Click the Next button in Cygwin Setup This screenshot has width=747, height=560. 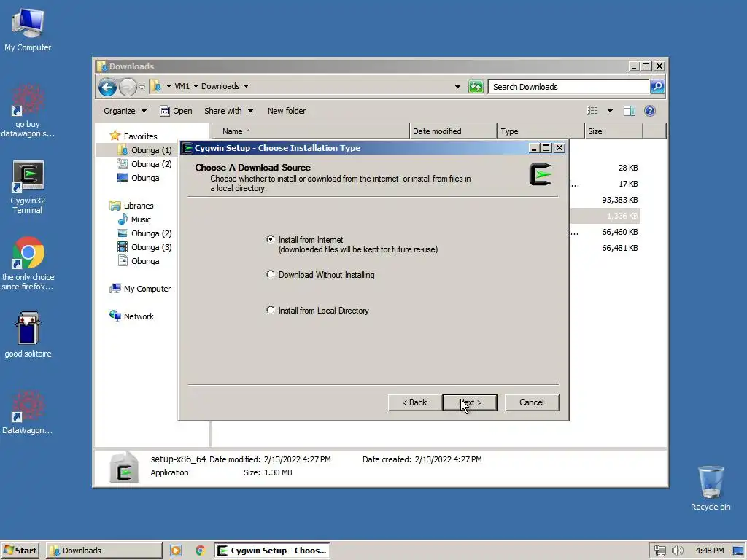pos(470,402)
